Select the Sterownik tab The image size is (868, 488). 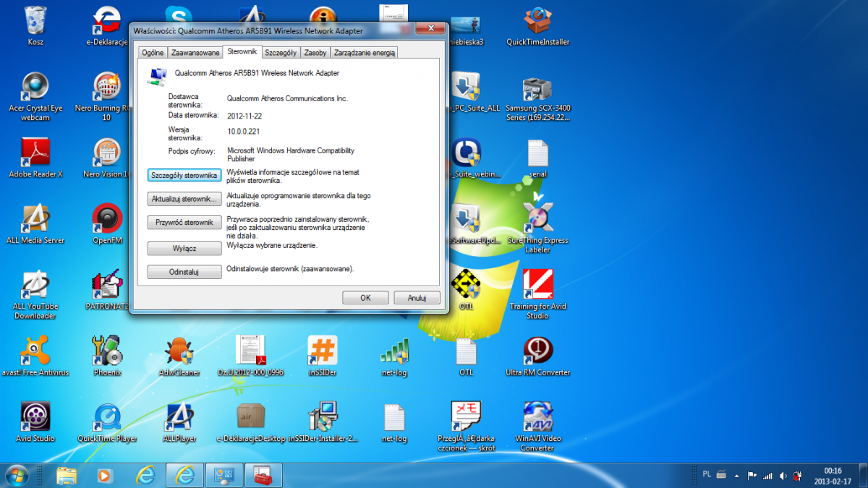point(242,52)
